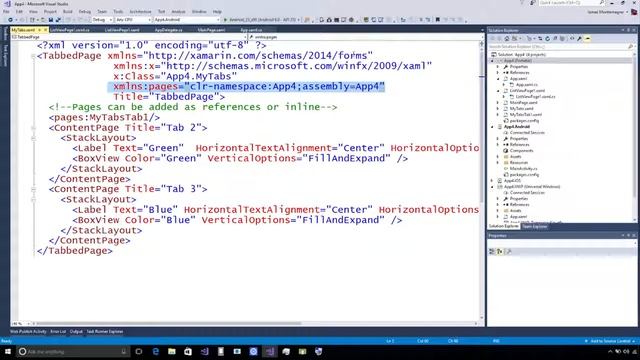This screenshot has width=640, height=360.
Task: Click the Property Pages icon in Properties
Action: coord(509,251)
